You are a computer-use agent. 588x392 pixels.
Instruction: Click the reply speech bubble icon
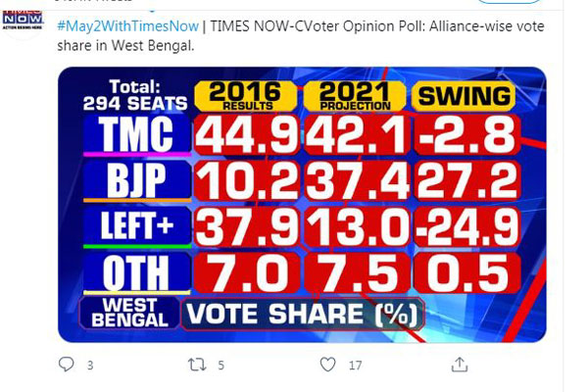pyautogui.click(x=67, y=365)
